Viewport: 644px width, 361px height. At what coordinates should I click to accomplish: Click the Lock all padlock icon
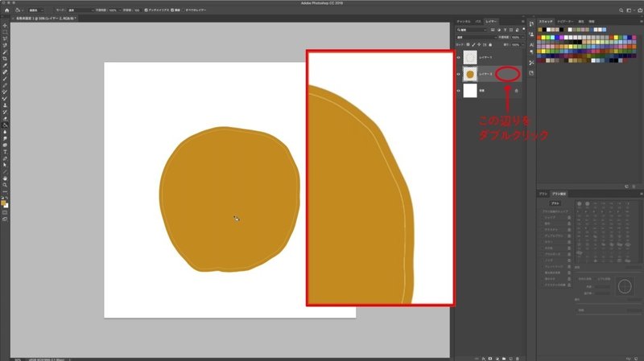click(x=490, y=44)
